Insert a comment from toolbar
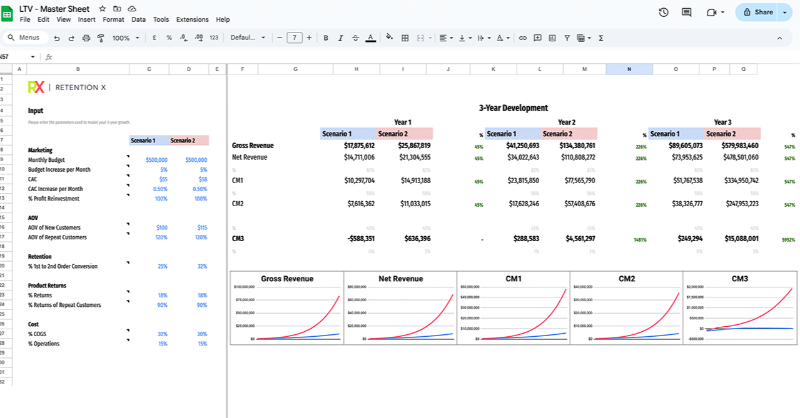Image resolution: width=800 pixels, height=418 pixels. [537, 38]
